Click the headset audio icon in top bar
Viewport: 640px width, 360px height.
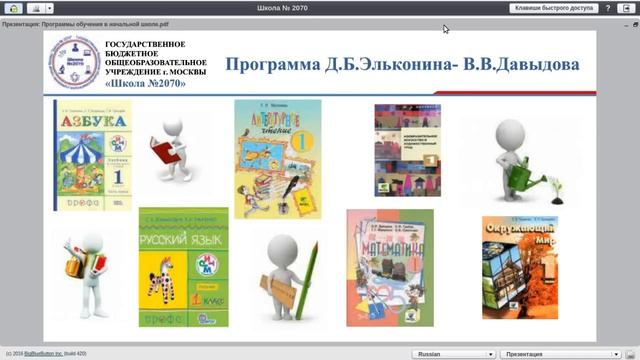point(13,8)
